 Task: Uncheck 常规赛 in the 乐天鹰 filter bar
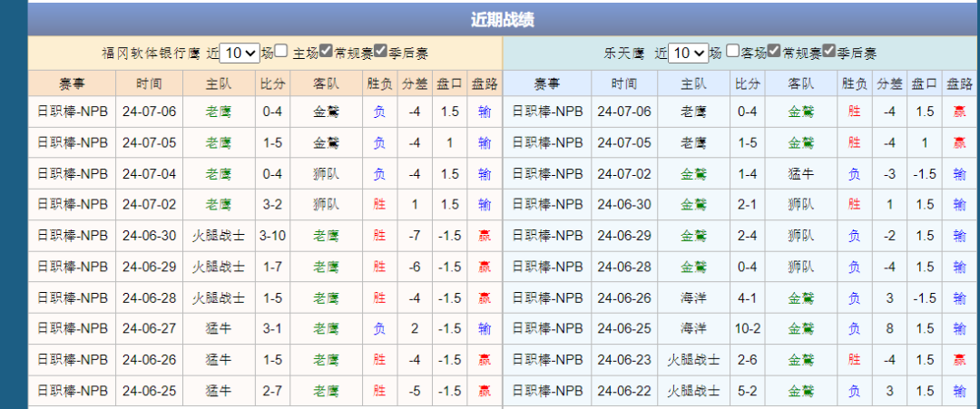point(774,51)
